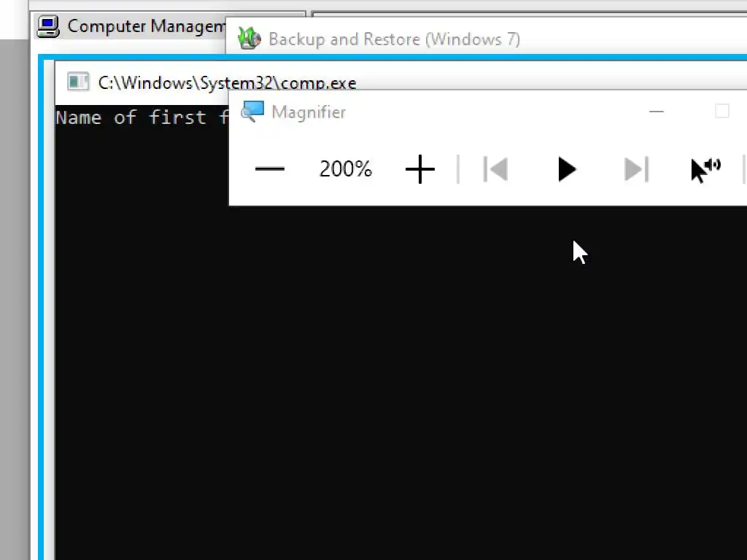
Task: Activate the Computer Management window title
Action: point(146,27)
